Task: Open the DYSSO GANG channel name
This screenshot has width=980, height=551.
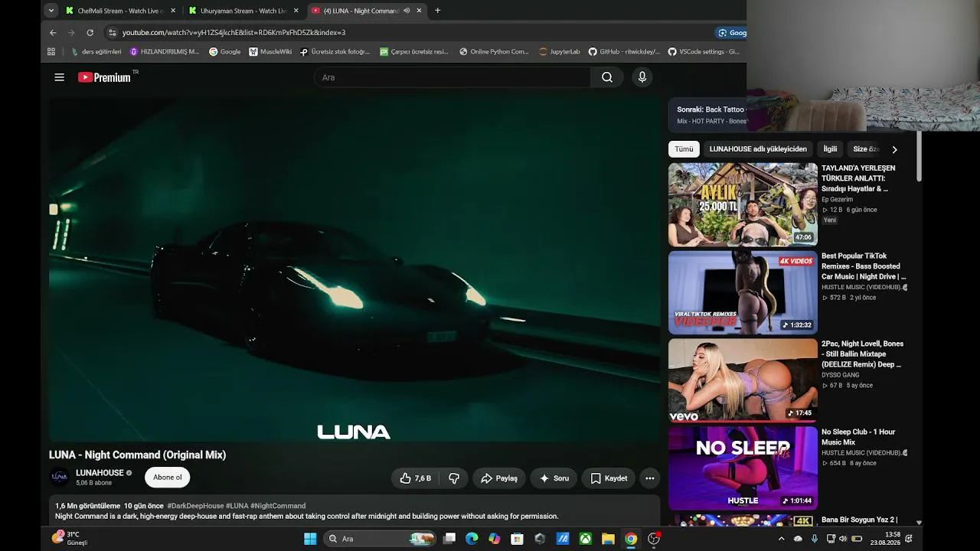Action: pos(841,375)
